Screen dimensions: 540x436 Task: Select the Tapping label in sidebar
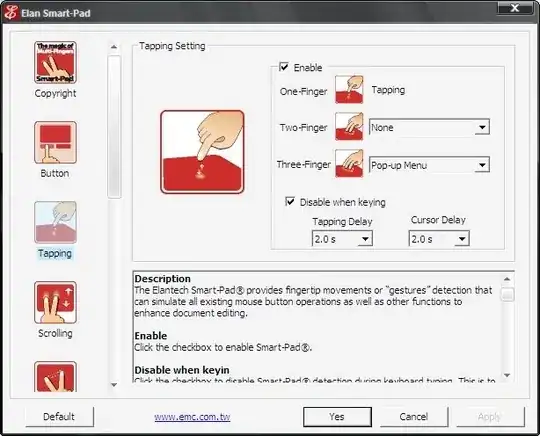tap(55, 253)
